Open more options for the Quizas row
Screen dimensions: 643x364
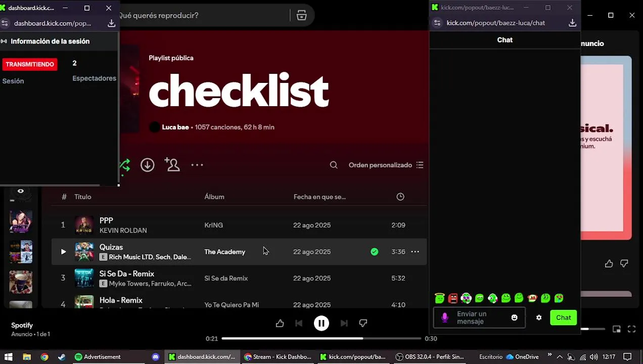click(415, 252)
